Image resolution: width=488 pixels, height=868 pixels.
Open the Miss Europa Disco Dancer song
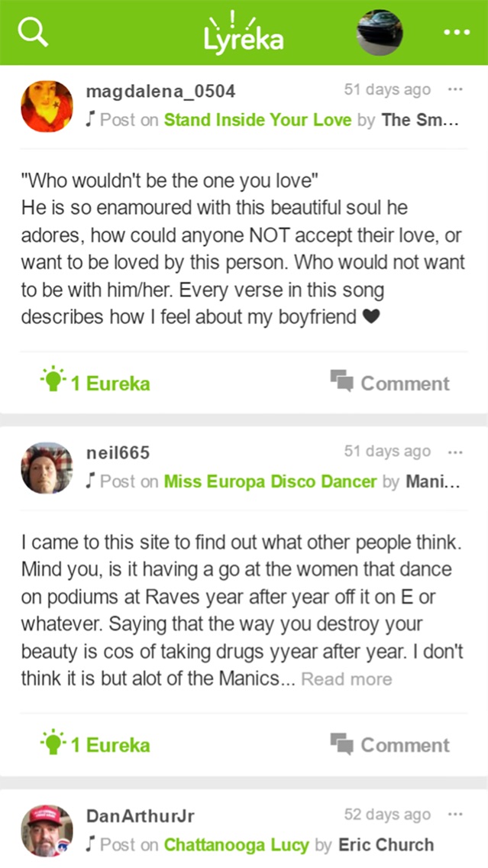tap(270, 481)
